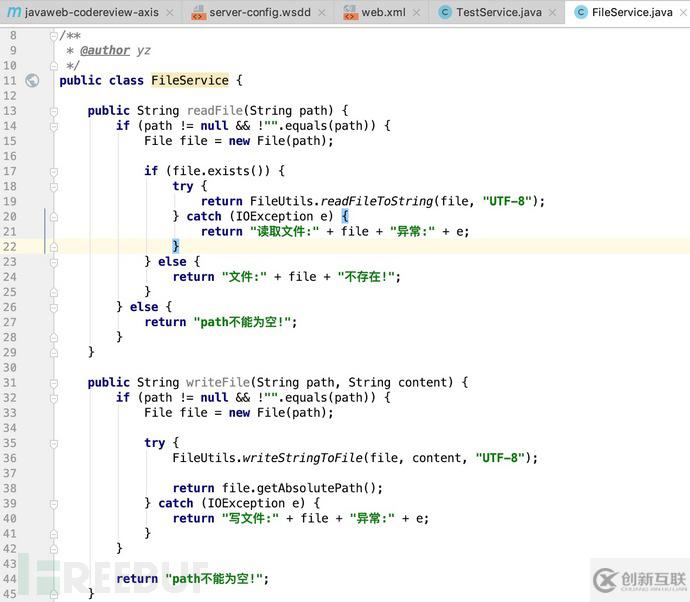690x602 pixels.
Task: Switch to the javaweb-codereview-axis tab
Action: 91,12
